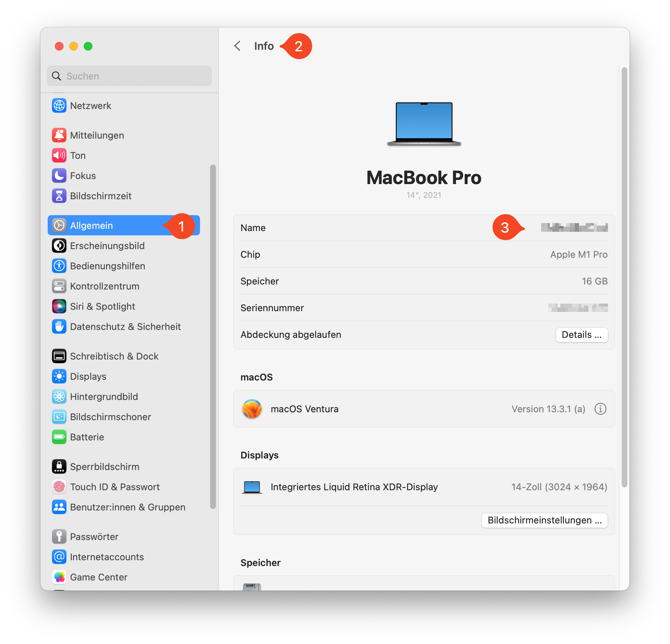Open Fokus moon icon
This screenshot has height=644, width=670.
point(59,176)
